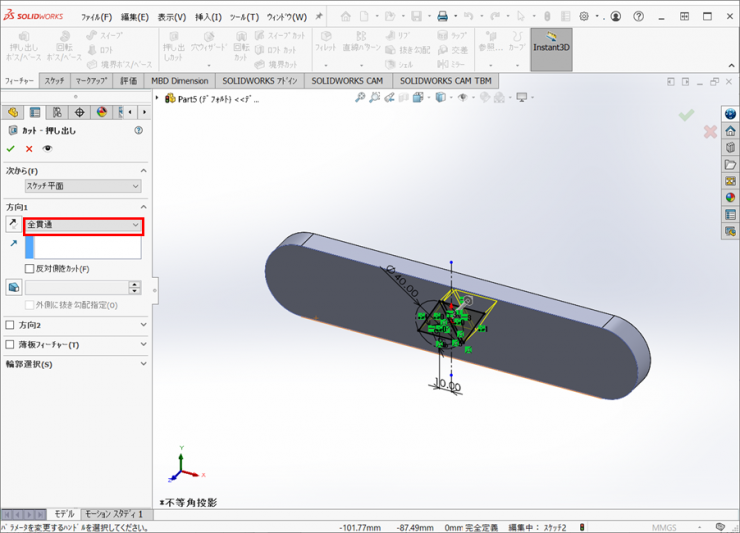This screenshot has width=740, height=533.
Task: Open the 挿入(I) menu
Action: [208, 17]
